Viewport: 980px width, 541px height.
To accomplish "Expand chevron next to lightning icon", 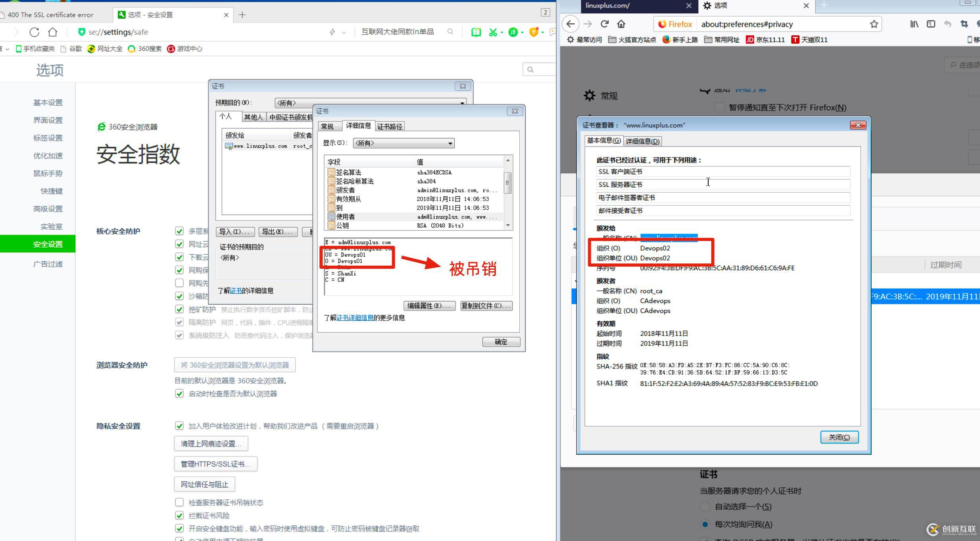I will pos(344,33).
